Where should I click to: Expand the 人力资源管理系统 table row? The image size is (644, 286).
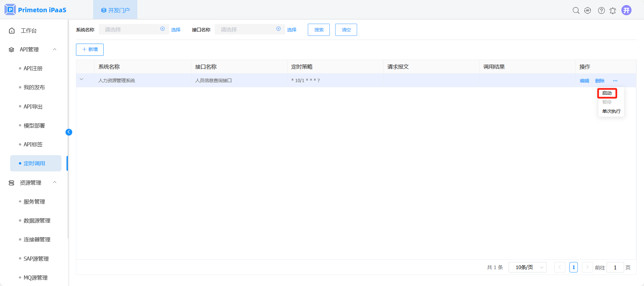pos(81,79)
